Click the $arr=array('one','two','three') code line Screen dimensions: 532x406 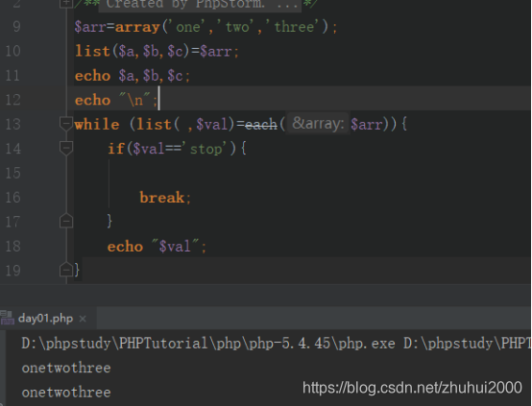coord(206,27)
